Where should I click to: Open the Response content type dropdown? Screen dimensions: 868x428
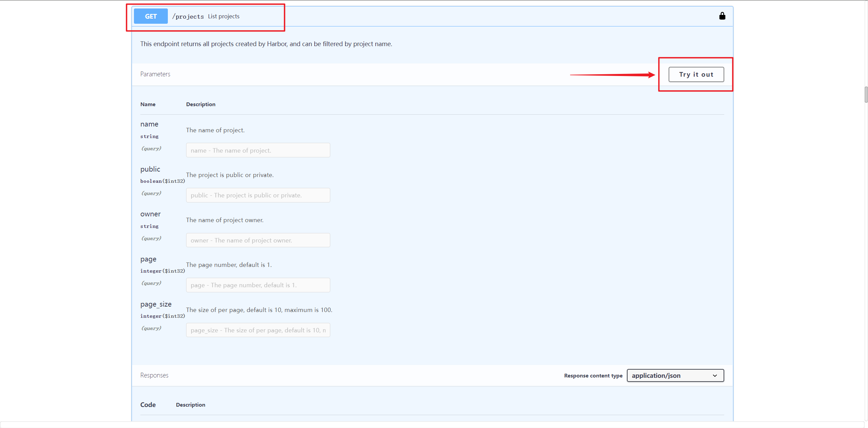tap(675, 375)
